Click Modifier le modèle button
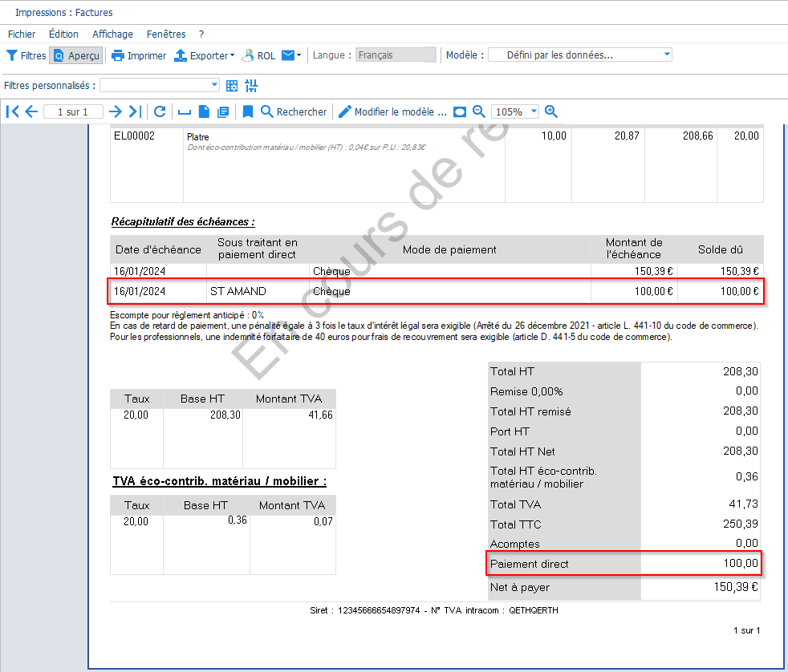 click(x=392, y=111)
